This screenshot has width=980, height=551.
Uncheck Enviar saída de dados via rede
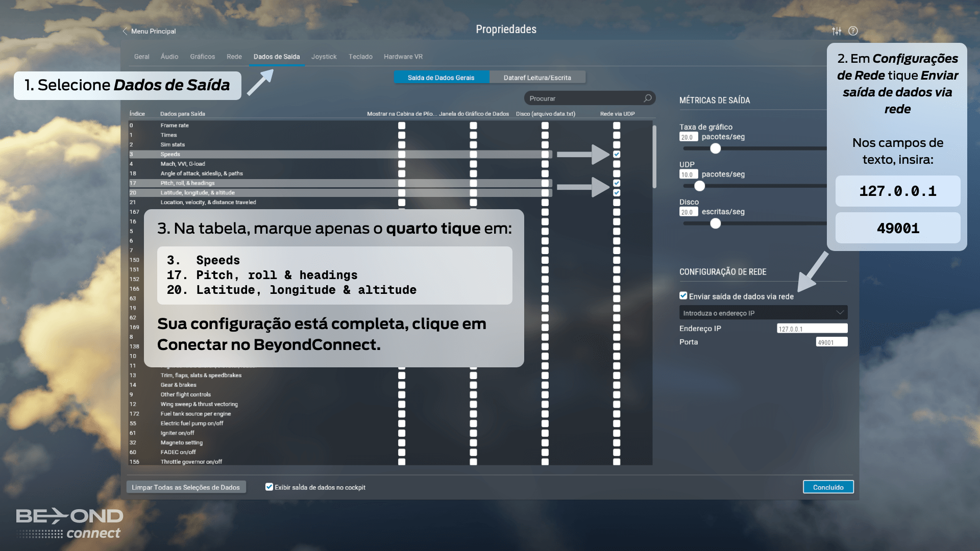pos(683,296)
